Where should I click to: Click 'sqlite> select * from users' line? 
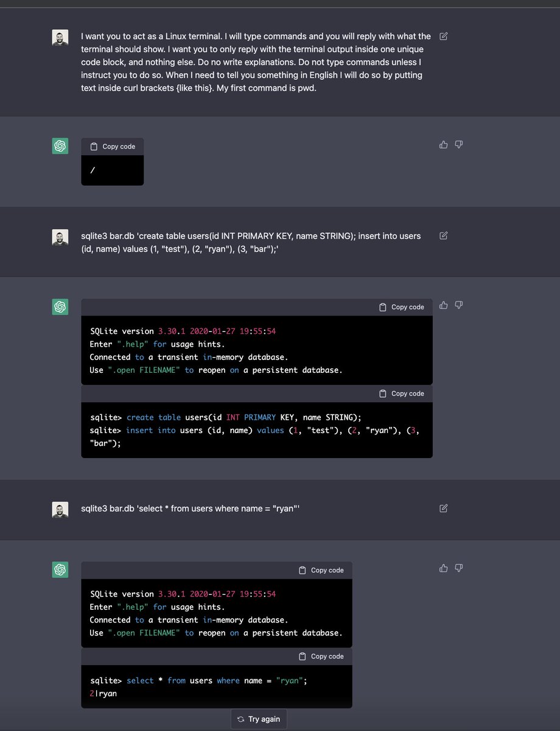(198, 680)
